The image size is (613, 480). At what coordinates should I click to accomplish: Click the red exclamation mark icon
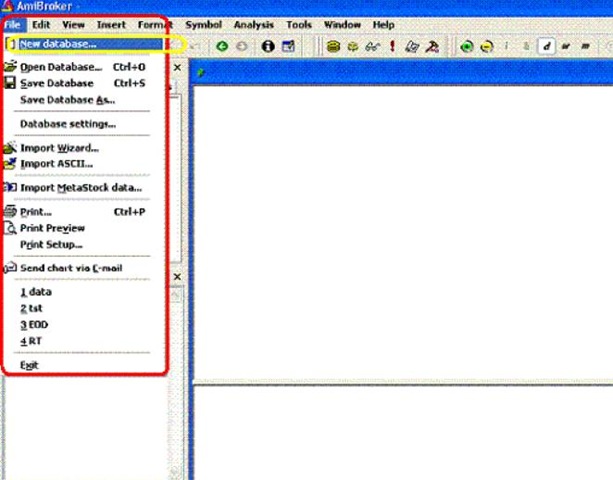tap(392, 46)
